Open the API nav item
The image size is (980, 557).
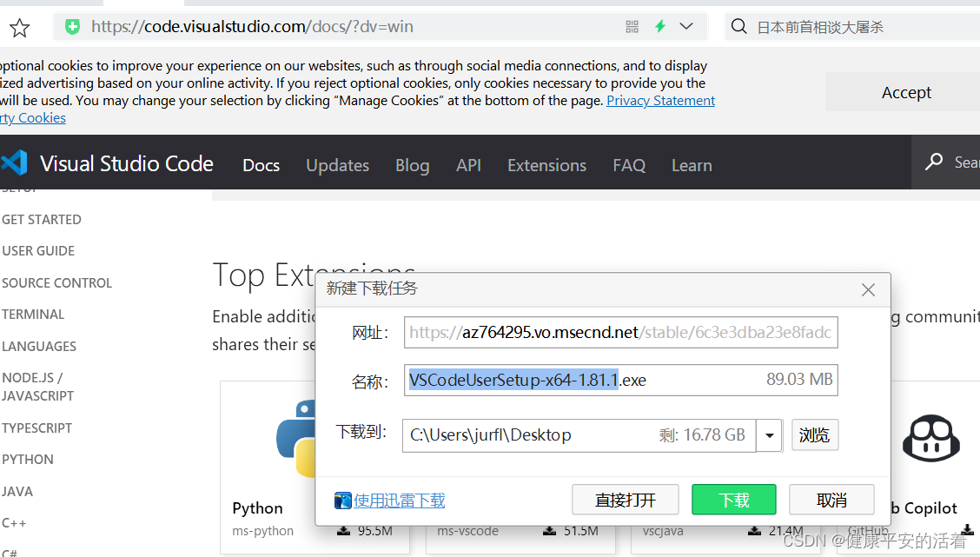tap(469, 165)
